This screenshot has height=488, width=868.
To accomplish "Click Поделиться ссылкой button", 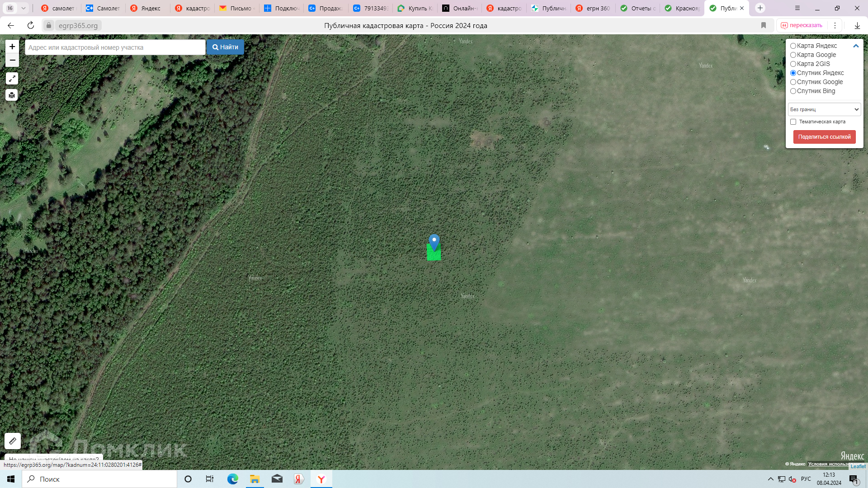I will pos(824,137).
